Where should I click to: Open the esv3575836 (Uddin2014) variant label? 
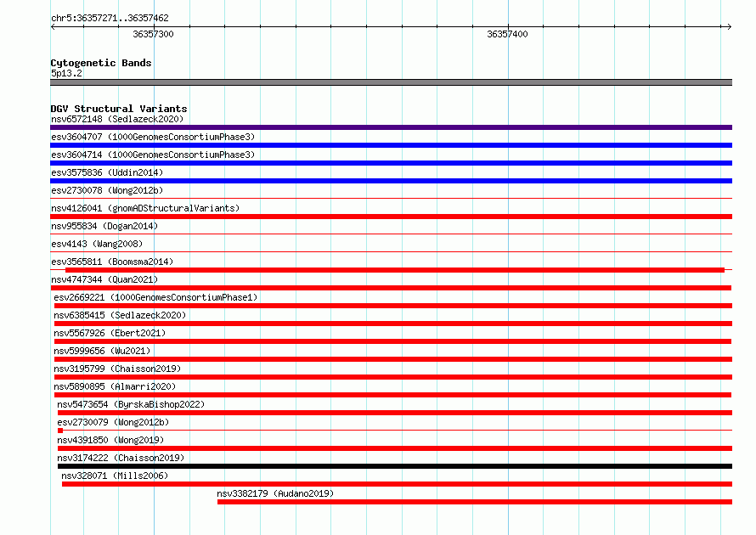pyautogui.click(x=107, y=172)
